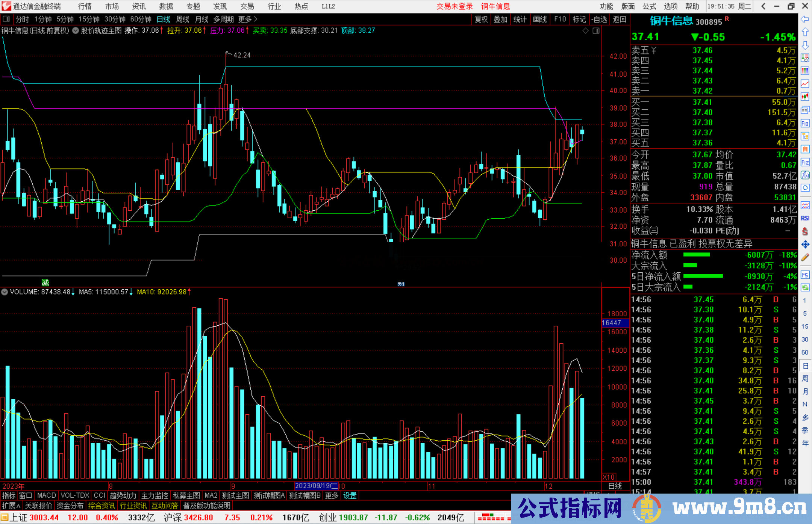Image resolution: width=812 pixels, height=524 pixels.
Task: Click the 设置 indicator settings link
Action: tap(350, 496)
